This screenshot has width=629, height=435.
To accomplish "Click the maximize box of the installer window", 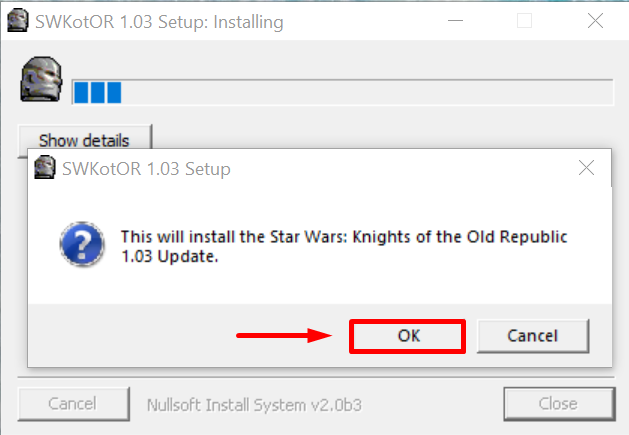I will click(x=524, y=20).
